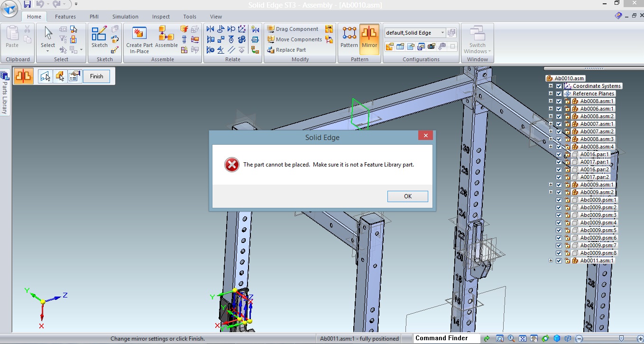Click the Finish button
644x344 pixels.
click(x=97, y=76)
